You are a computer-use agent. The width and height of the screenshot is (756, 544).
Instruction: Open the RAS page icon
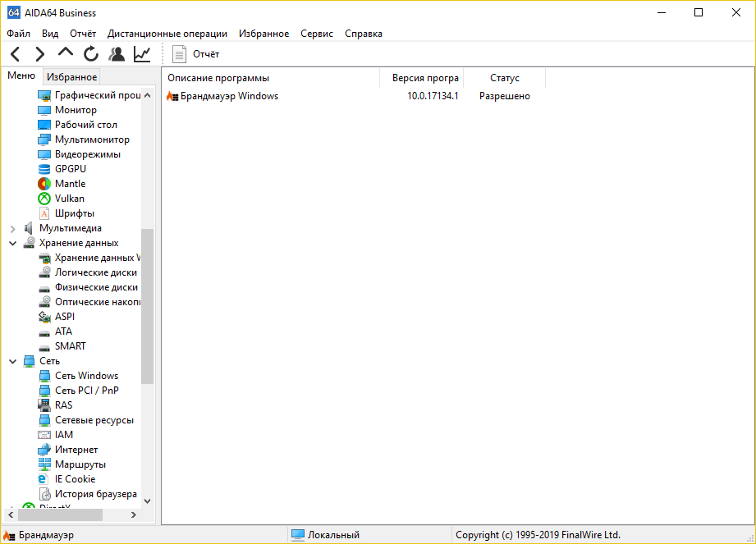[44, 405]
